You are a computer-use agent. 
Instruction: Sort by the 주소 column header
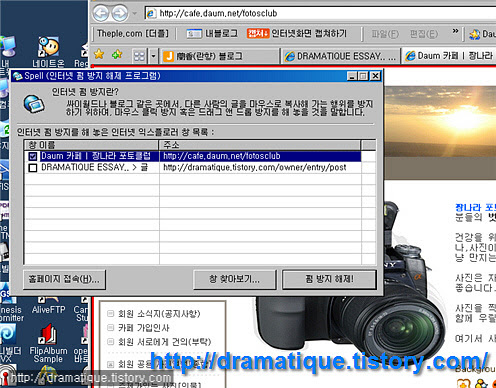260,145
